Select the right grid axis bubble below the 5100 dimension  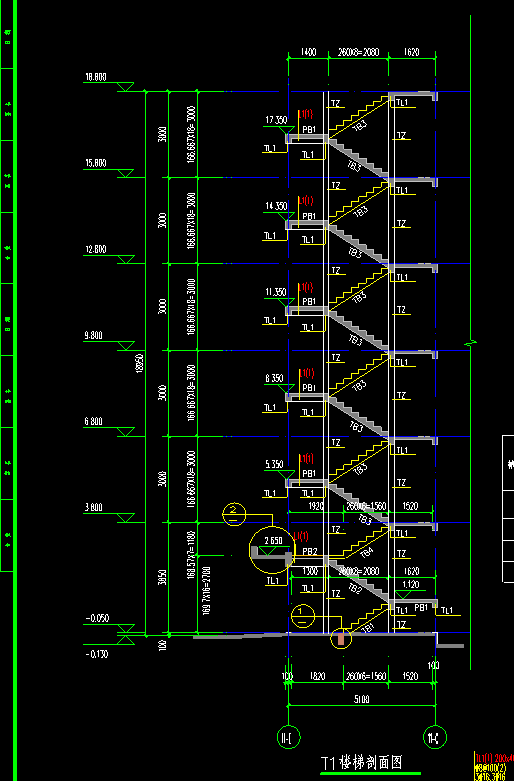435,737
